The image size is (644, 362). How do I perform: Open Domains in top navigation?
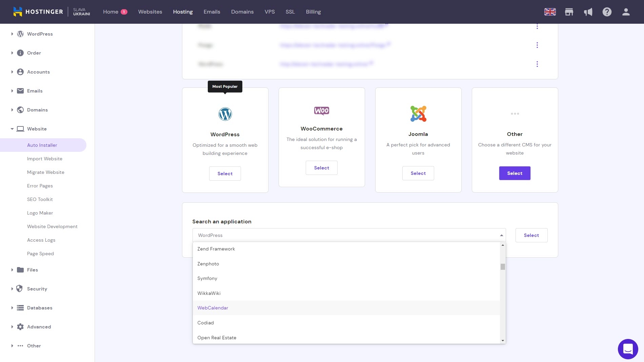point(242,12)
